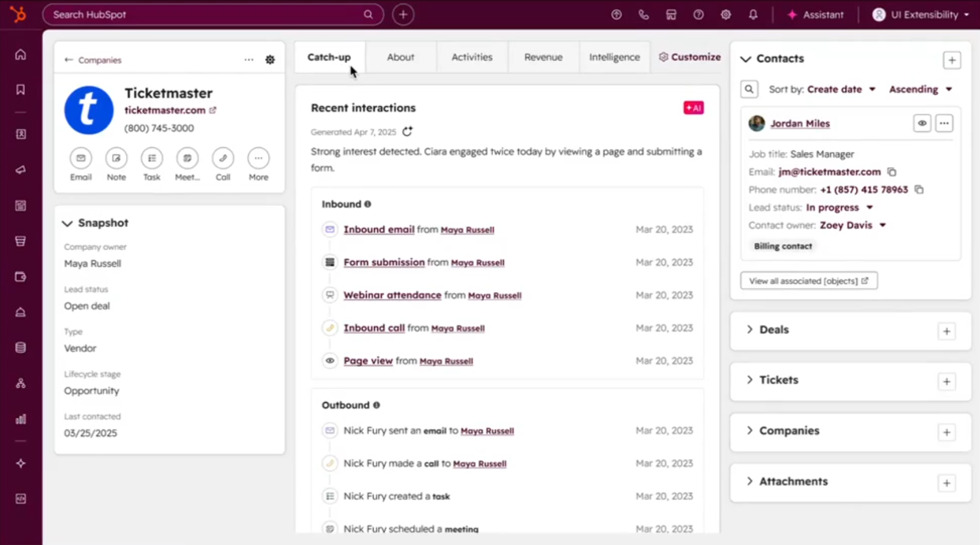
Task: Open the Form submission link
Action: click(x=384, y=262)
